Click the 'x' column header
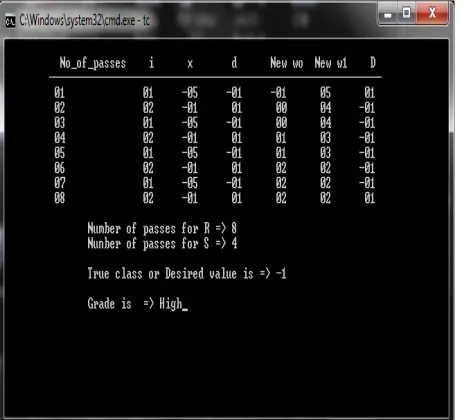Viewport: 460px width, 420px height. tap(190, 63)
